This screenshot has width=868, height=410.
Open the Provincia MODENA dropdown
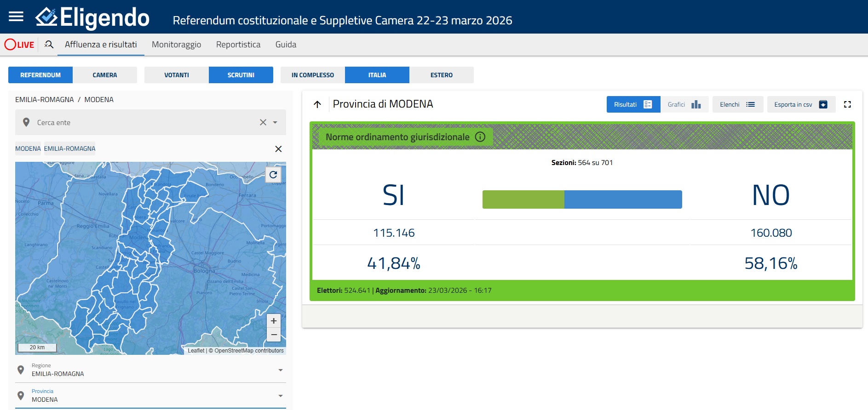click(281, 396)
